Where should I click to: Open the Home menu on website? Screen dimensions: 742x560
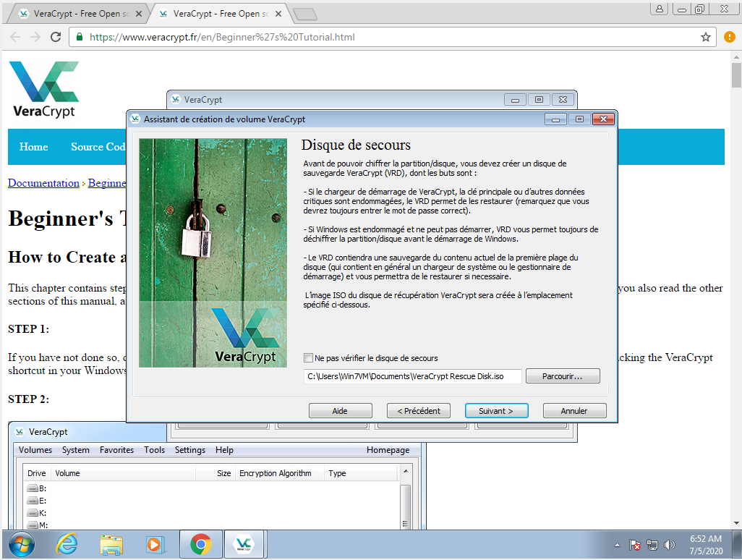(33, 147)
